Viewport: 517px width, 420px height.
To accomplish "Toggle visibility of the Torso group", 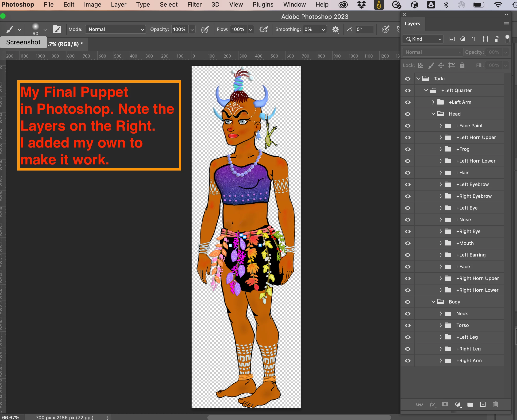I will coord(408,325).
